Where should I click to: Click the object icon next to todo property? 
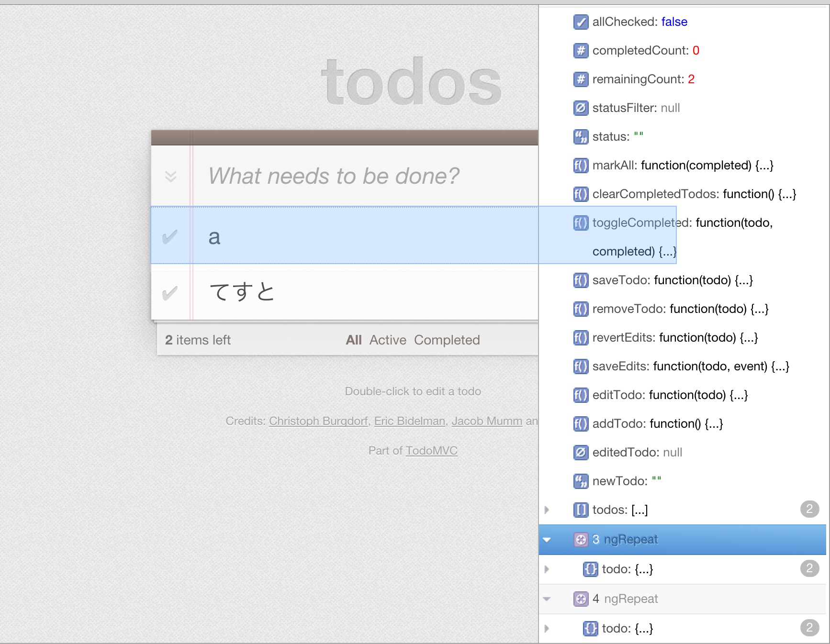[x=591, y=569]
